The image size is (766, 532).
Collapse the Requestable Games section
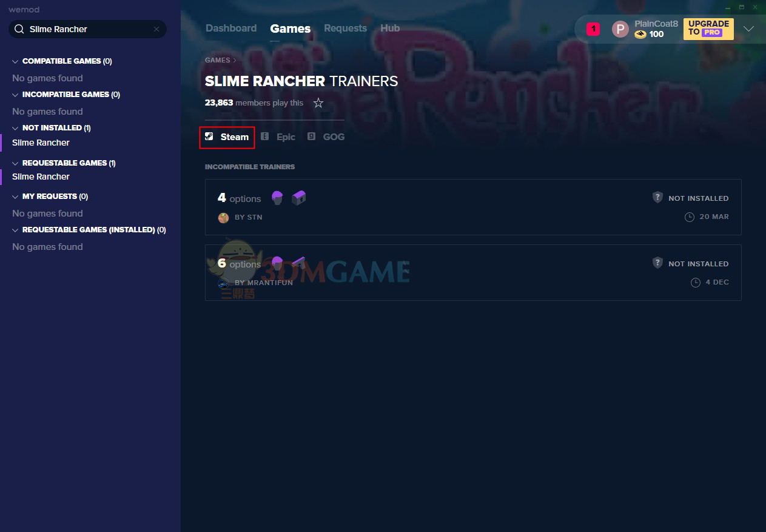pos(16,163)
